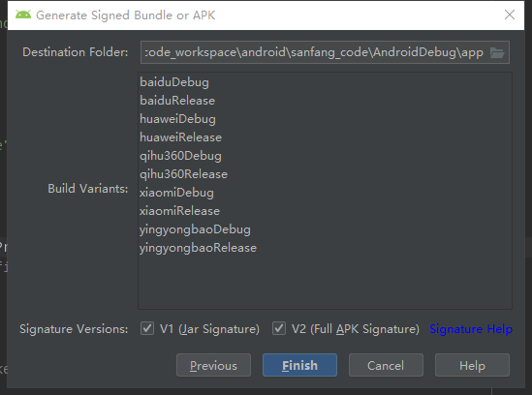Select the baiduRelease build variant
532x395 pixels.
tap(325, 101)
